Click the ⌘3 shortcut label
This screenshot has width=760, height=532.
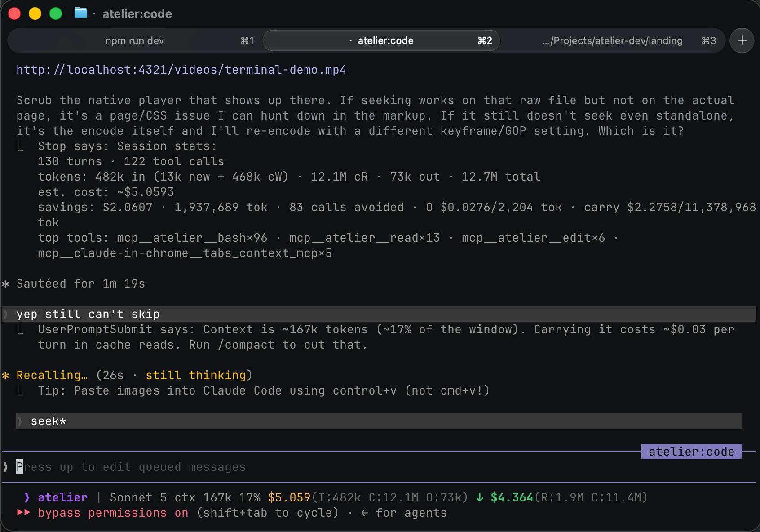pyautogui.click(x=709, y=40)
